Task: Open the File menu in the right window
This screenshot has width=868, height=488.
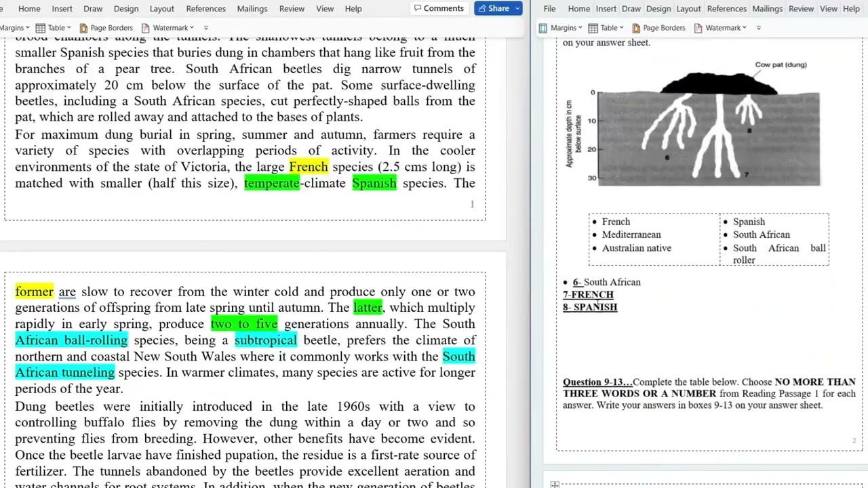Action: click(549, 8)
